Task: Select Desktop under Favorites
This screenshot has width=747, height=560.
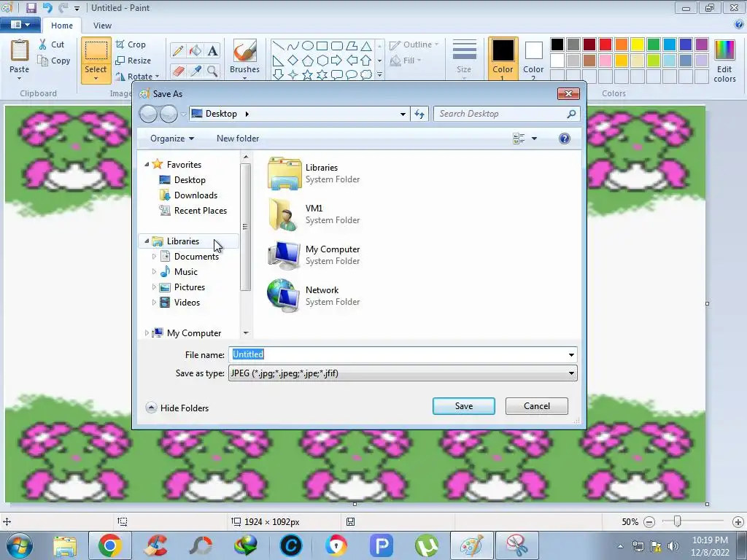Action: [190, 180]
